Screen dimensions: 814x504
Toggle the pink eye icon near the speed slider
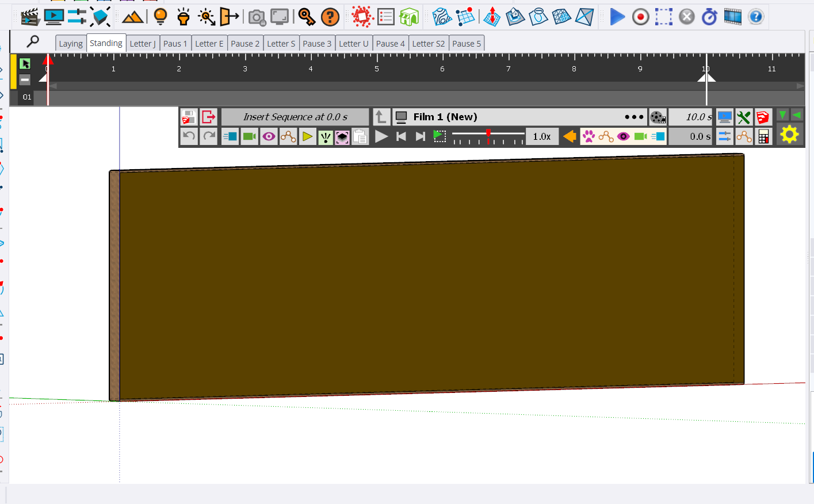[x=623, y=136]
